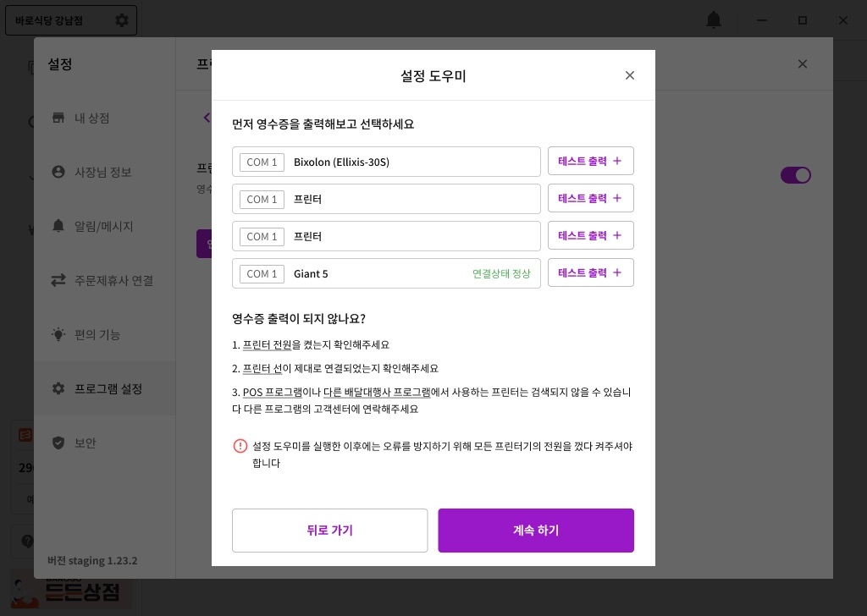Click the person icon beside 사장님 정보
Viewport: 867px width, 616px height.
58,172
